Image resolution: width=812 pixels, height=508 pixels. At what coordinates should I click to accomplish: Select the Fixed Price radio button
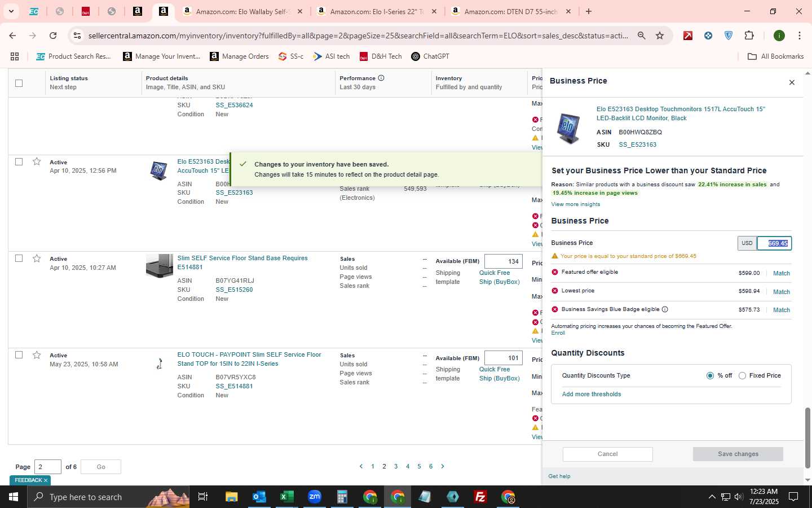coord(742,375)
